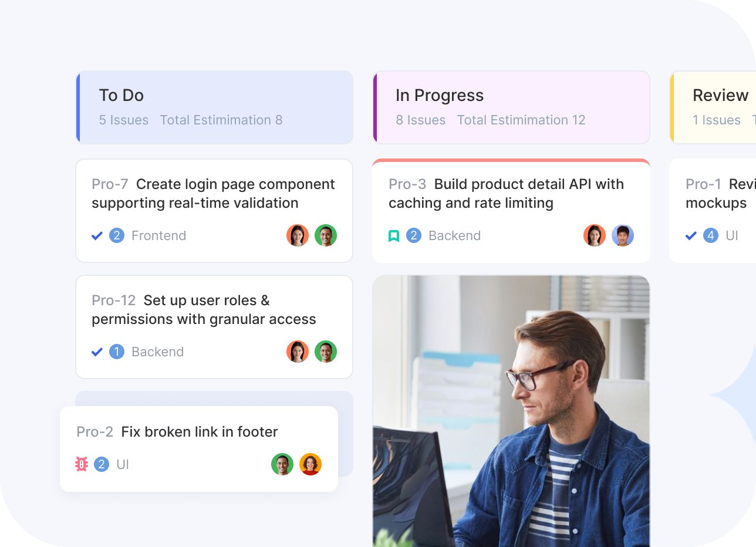756x547 pixels.
Task: Click the orange-background avatar on Pro-2
Action: [x=310, y=465]
